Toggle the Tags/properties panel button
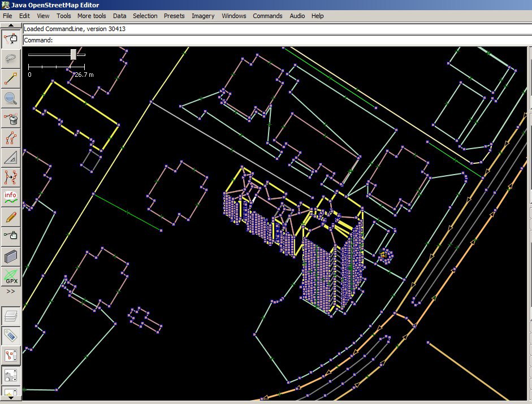Viewport: 532px width, 404px height. [11, 336]
